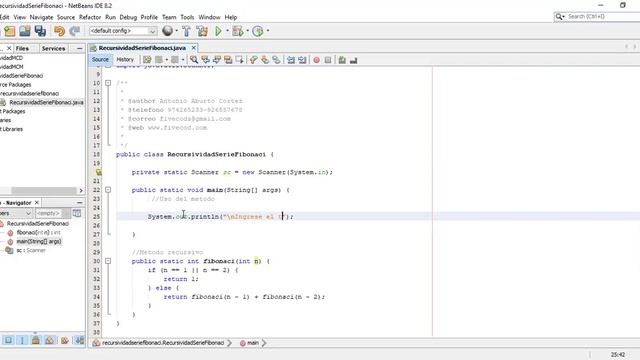The height and width of the screenshot is (360, 640).
Task: Click the browser globe icon in toolbar
Action: click(167, 31)
